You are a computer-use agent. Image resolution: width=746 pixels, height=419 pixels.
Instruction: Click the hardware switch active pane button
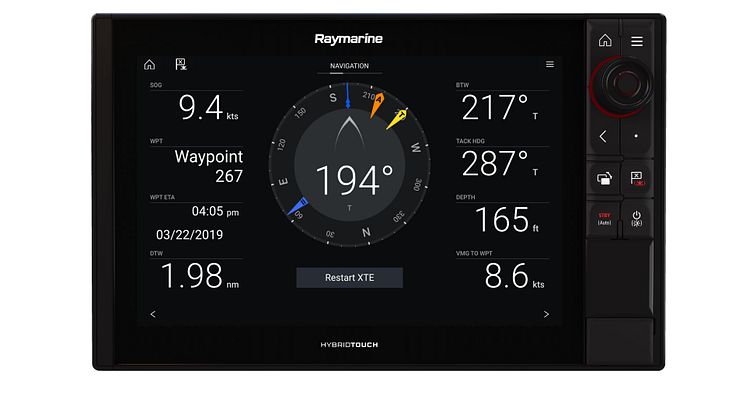coord(604,179)
